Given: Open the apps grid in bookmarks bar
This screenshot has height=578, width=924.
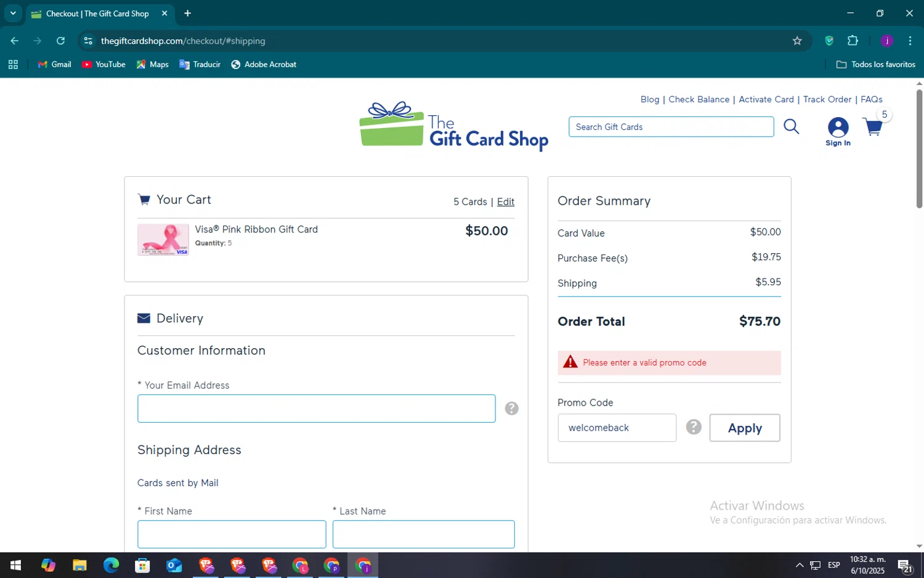Looking at the screenshot, I should pyautogui.click(x=13, y=64).
